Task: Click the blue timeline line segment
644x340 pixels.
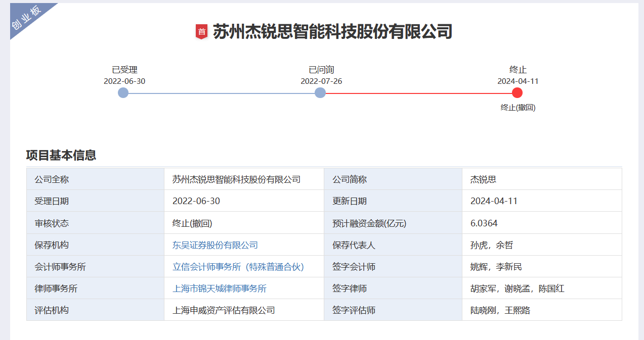Action: (222, 93)
